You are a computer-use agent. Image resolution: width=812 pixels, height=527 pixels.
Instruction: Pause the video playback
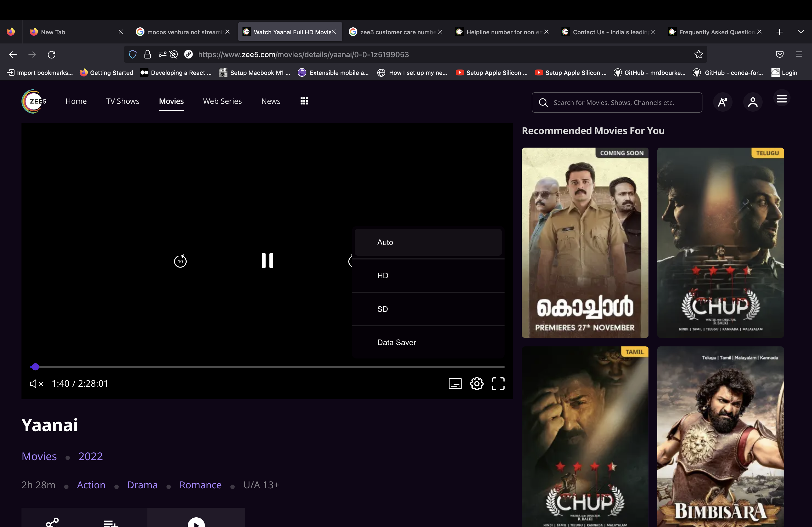267,261
